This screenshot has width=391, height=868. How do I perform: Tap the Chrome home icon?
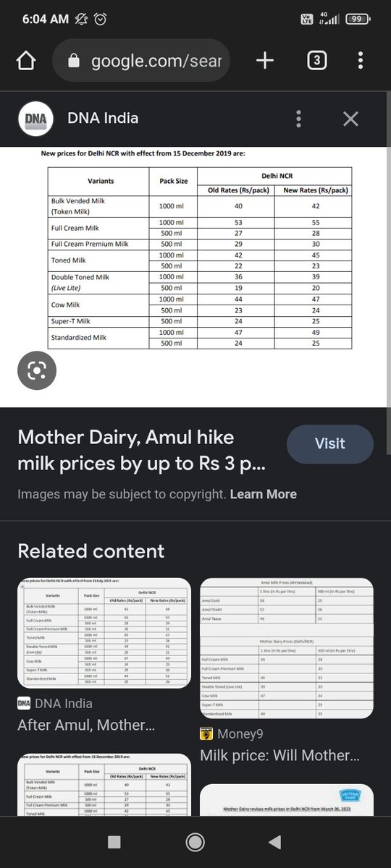click(25, 61)
